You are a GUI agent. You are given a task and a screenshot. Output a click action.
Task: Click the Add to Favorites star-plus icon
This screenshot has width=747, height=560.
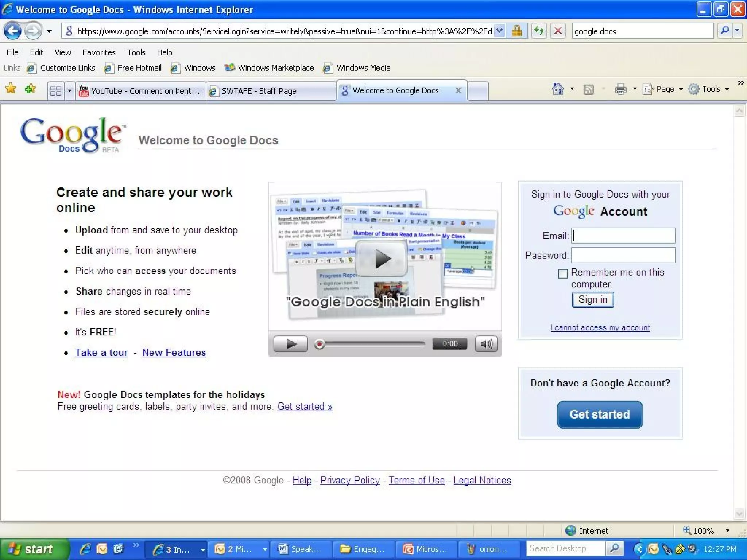31,89
